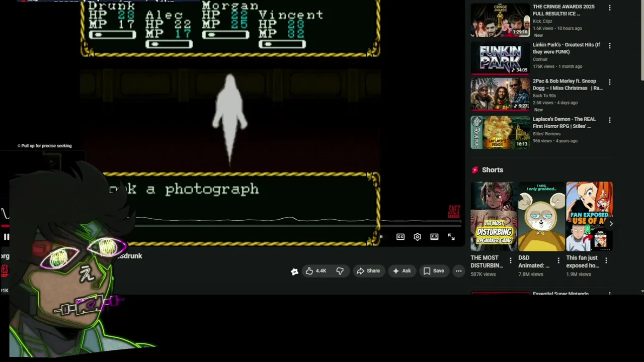
Task: Open options menu for 2Pac & Bob Marley video
Action: point(610,82)
